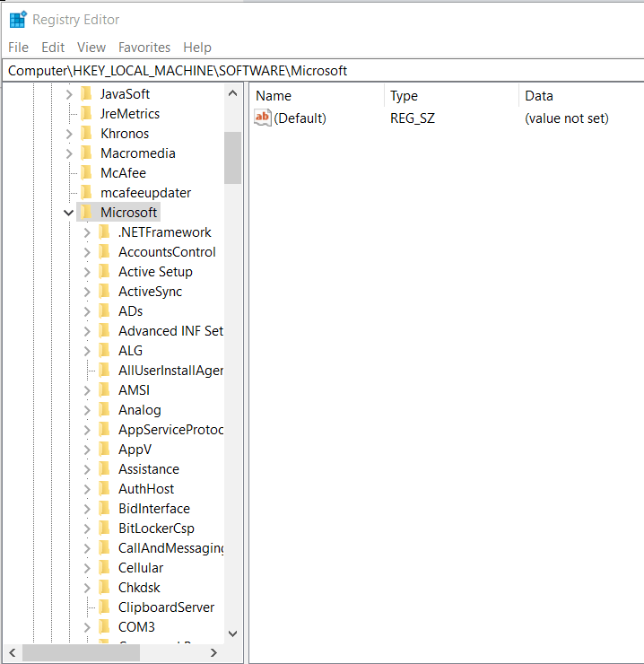The width and height of the screenshot is (644, 664).
Task: Expand the ALG key
Action: pyautogui.click(x=87, y=351)
